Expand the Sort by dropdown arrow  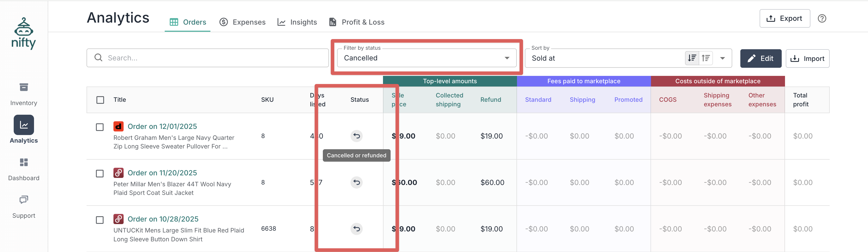click(722, 58)
